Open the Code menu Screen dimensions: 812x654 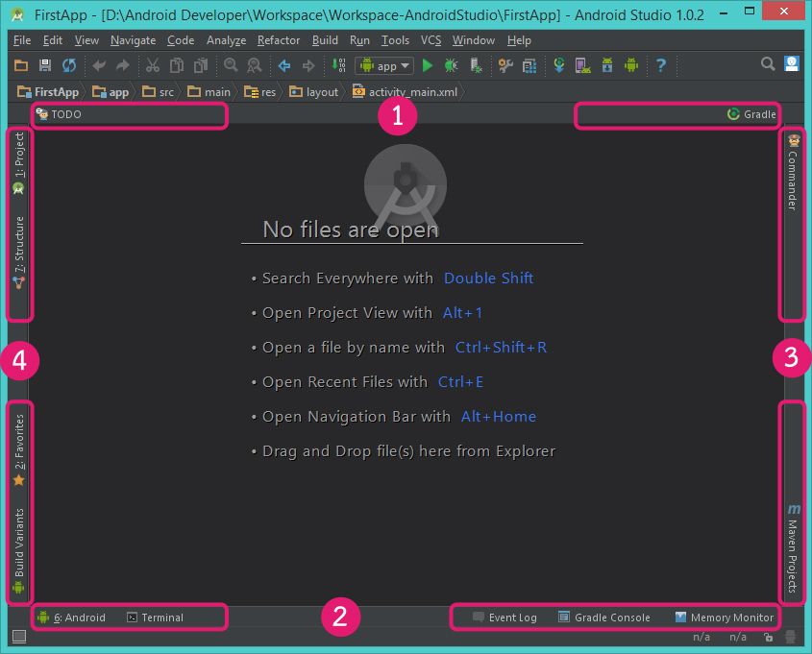pyautogui.click(x=181, y=40)
